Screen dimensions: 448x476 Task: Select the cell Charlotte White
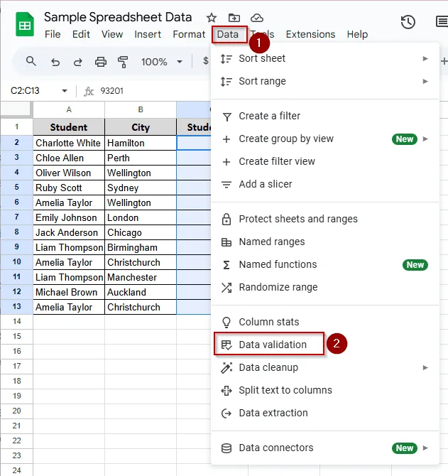(x=69, y=143)
